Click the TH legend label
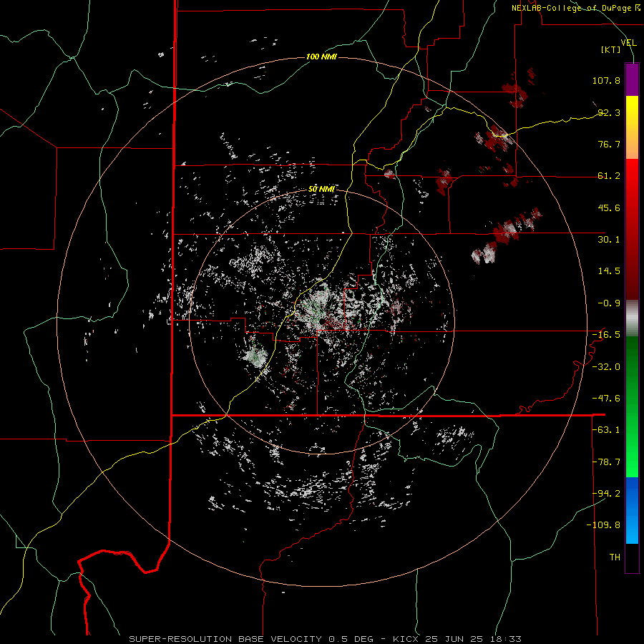 pyautogui.click(x=615, y=557)
